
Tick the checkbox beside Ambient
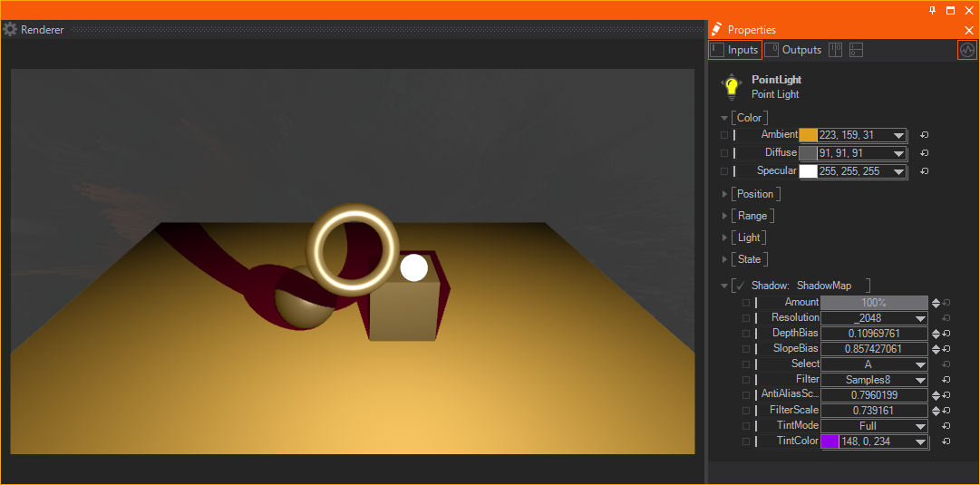(x=724, y=135)
